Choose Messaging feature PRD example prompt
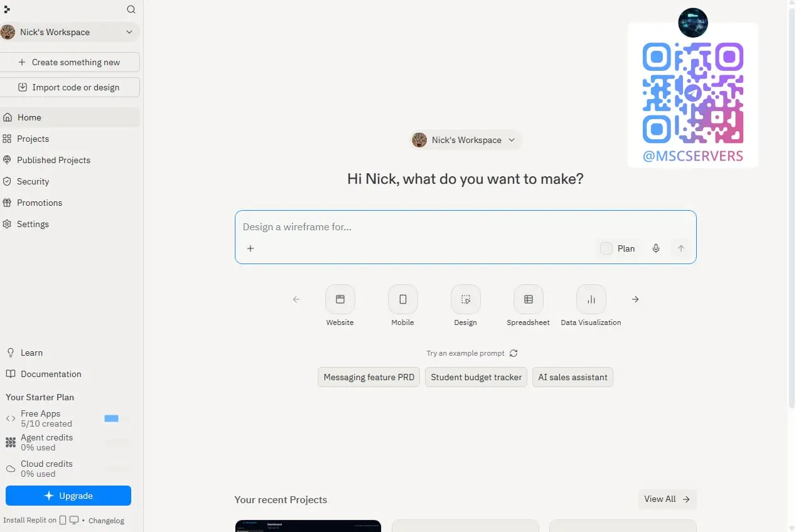The width and height of the screenshot is (796, 532). (x=369, y=377)
